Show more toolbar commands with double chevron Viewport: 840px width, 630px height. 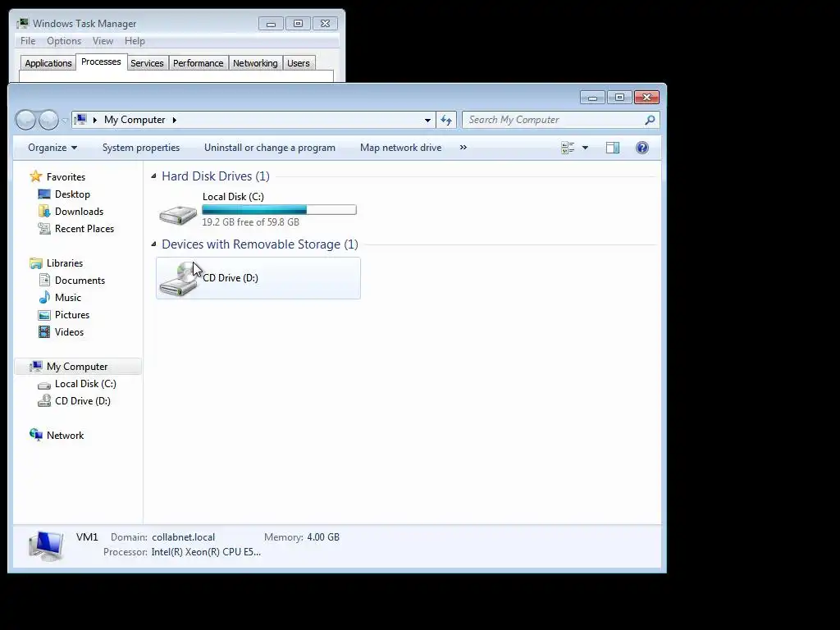(x=463, y=148)
